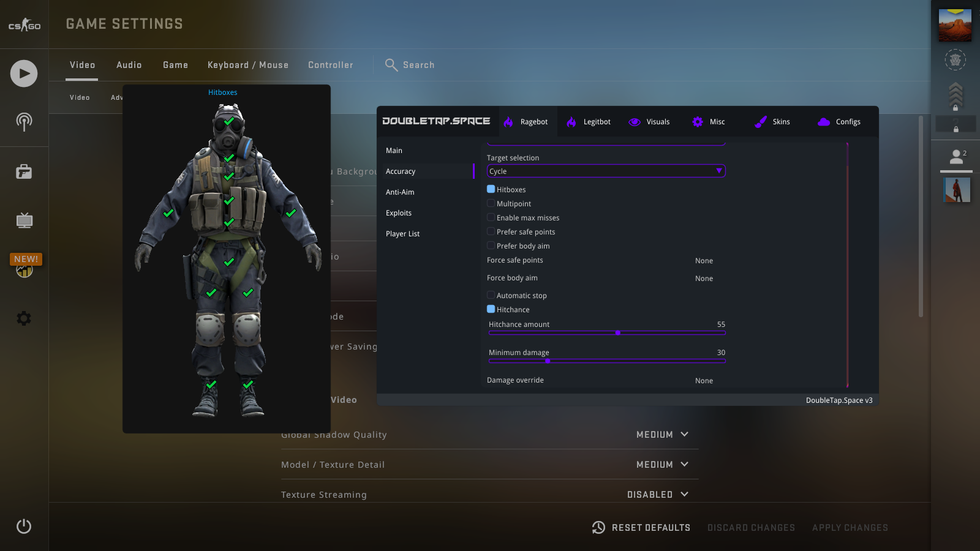Open the inventory briefcase icon
Viewport: 980px width, 551px height.
click(x=24, y=172)
